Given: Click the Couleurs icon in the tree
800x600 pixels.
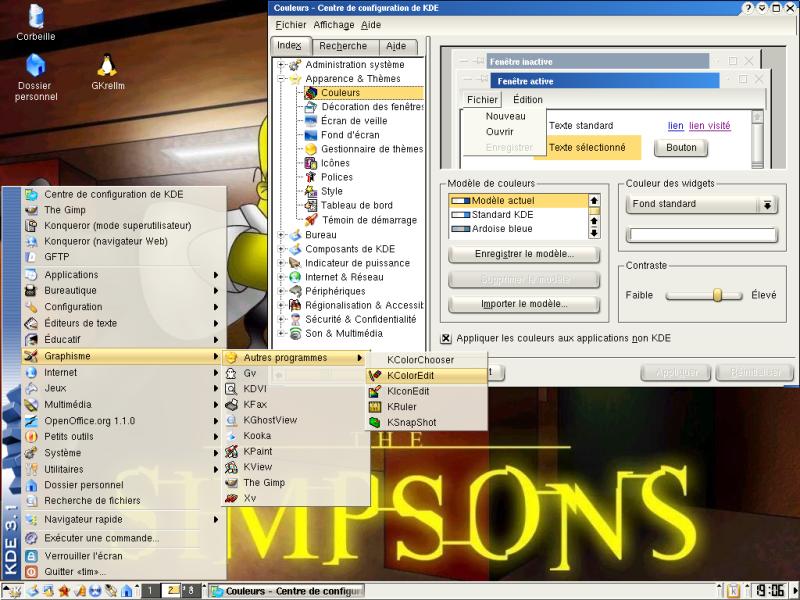Looking at the screenshot, I should (x=311, y=93).
